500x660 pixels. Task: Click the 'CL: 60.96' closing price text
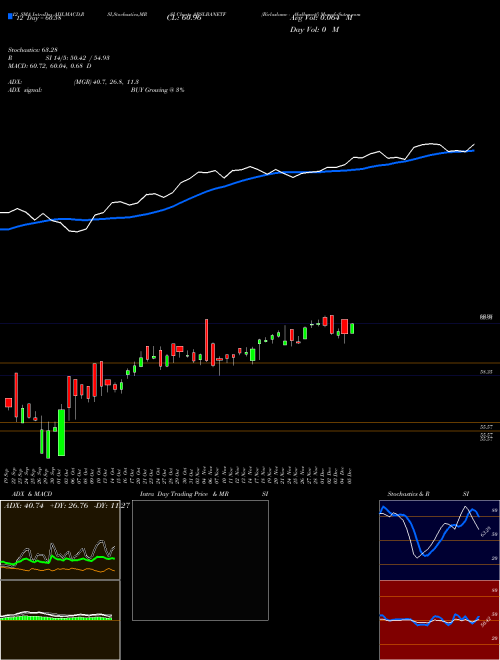182,18
